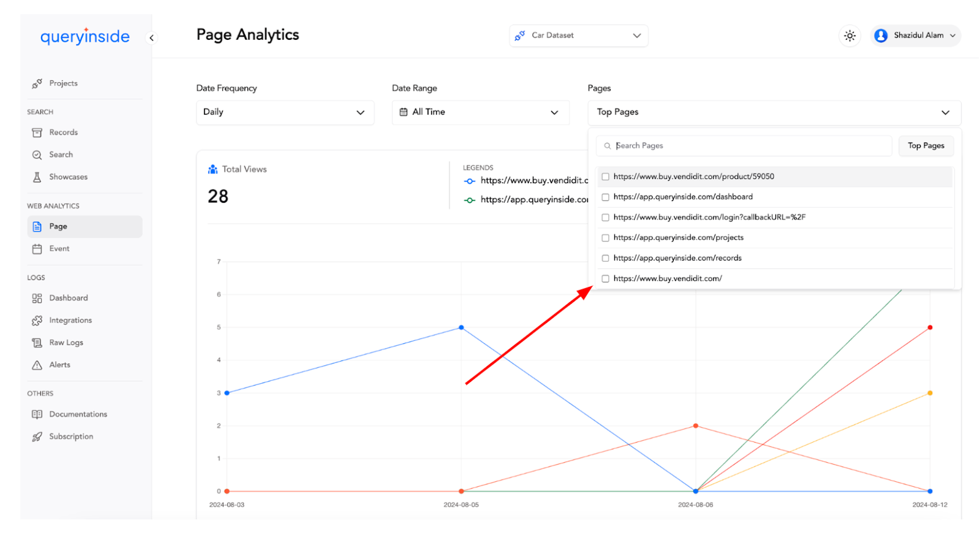Open the Dashboard link under Logs
Screen dimensions: 980x545
point(85,299)
